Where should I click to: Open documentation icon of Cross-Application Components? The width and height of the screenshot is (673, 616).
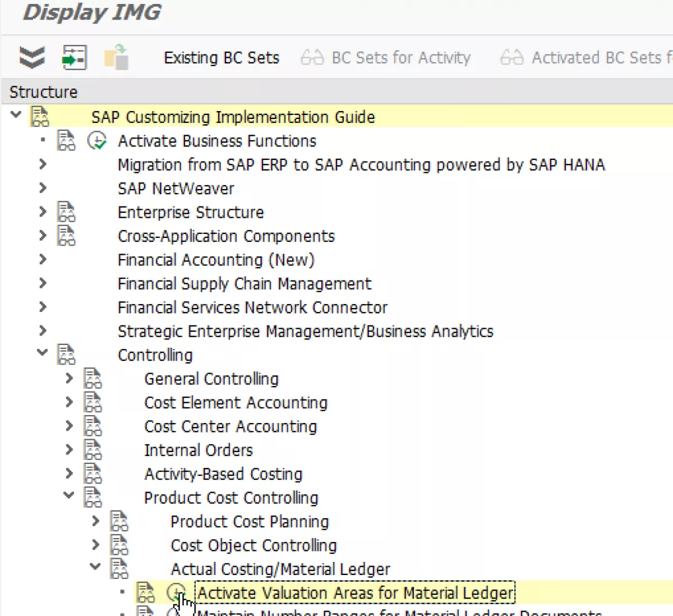pyautogui.click(x=66, y=236)
